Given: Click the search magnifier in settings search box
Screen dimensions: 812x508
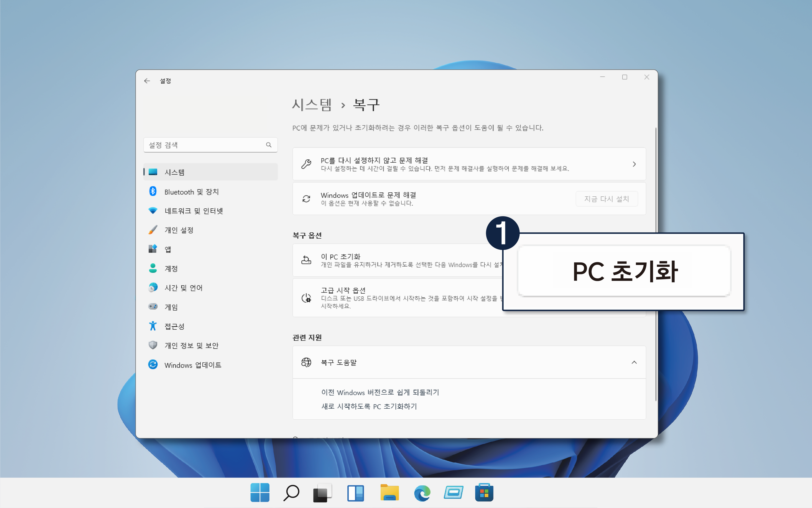Looking at the screenshot, I should [x=268, y=145].
